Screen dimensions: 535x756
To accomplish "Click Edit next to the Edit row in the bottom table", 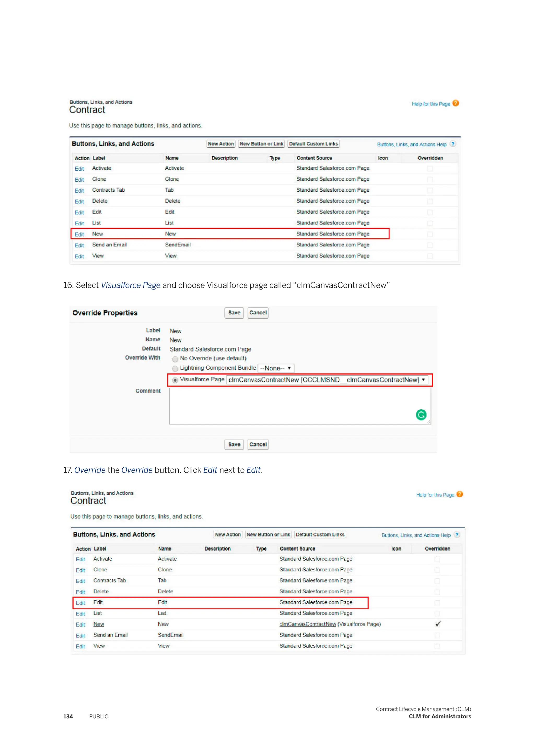I will pos(80,603).
